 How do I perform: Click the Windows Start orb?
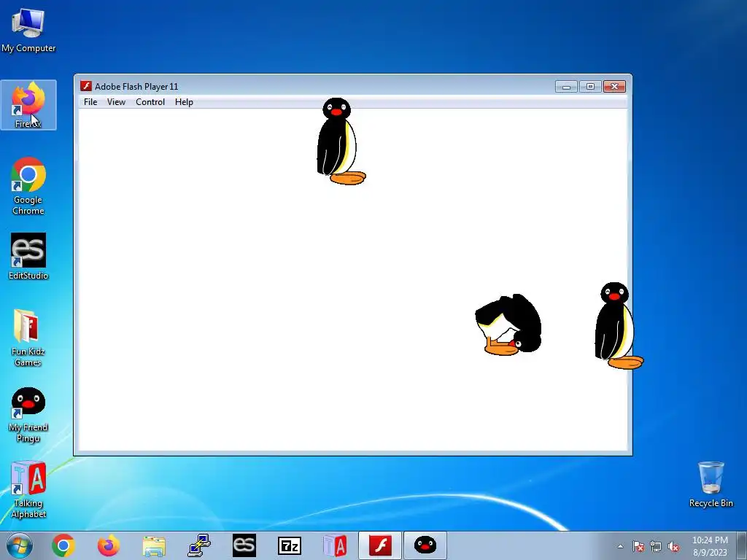[x=20, y=545]
